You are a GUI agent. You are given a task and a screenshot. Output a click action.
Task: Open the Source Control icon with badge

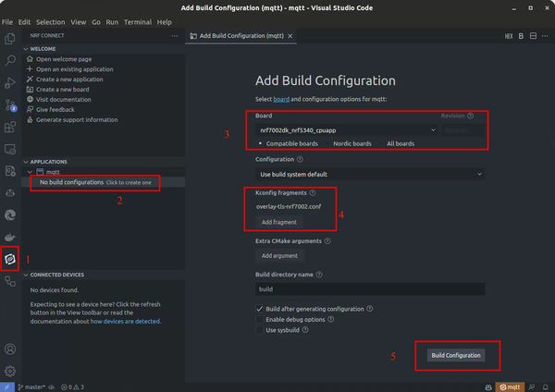coord(10,104)
